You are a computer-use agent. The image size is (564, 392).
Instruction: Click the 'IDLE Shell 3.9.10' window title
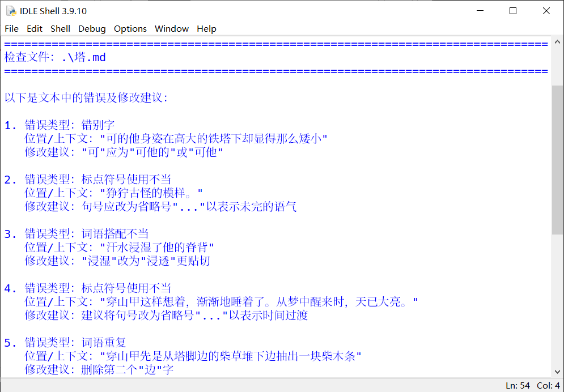(53, 11)
